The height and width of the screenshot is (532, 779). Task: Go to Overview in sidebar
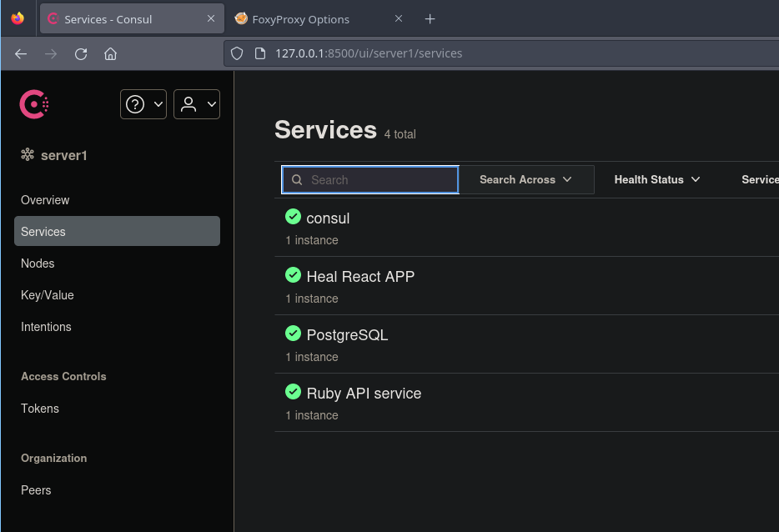click(x=45, y=199)
